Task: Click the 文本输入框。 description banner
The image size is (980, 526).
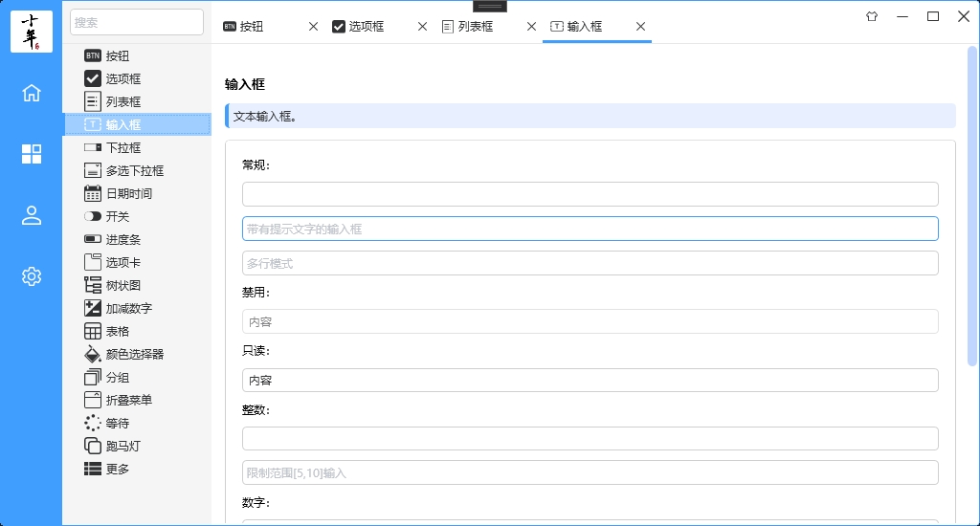Action: (590, 116)
